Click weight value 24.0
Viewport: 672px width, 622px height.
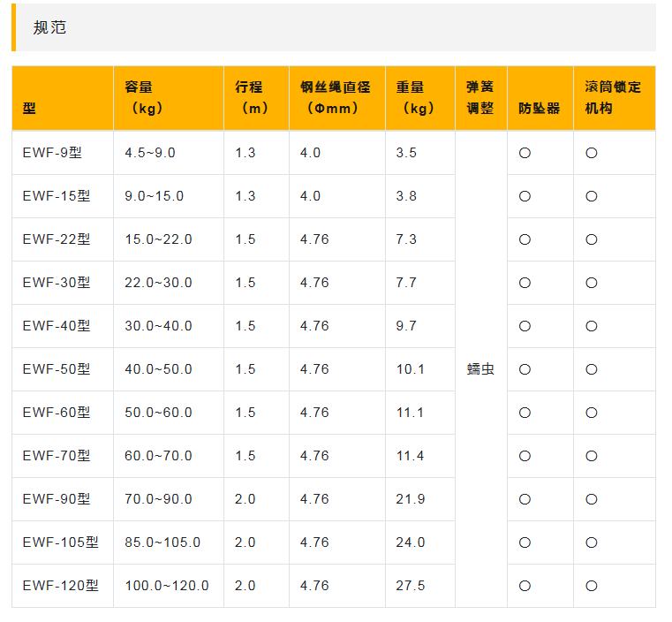pos(411,542)
